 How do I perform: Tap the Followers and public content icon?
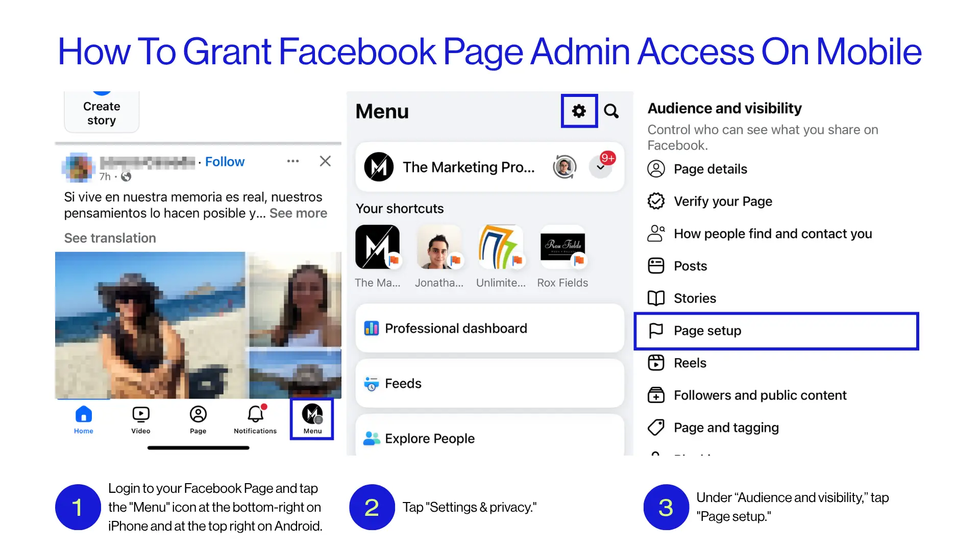pos(656,395)
